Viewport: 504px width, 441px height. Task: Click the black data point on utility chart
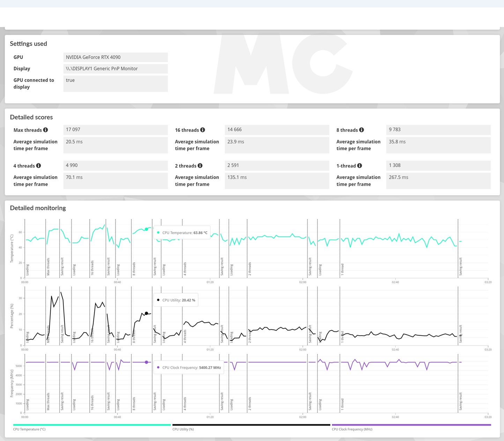coord(146,313)
